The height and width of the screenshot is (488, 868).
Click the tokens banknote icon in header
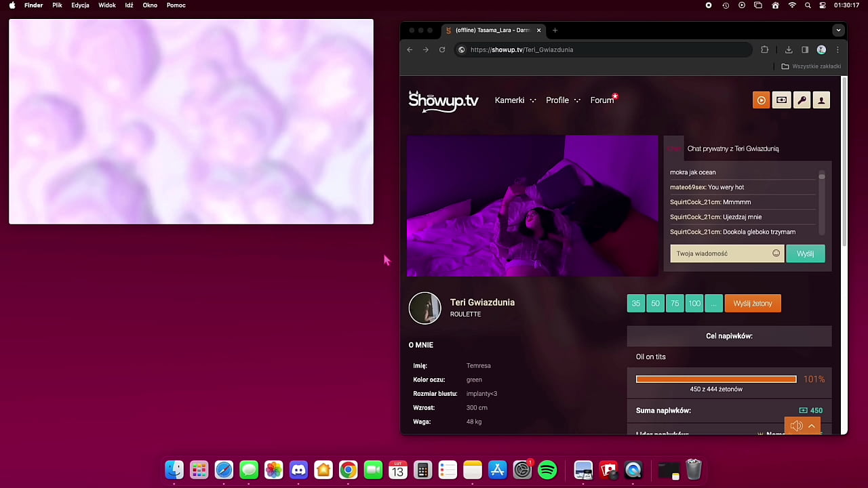(781, 100)
